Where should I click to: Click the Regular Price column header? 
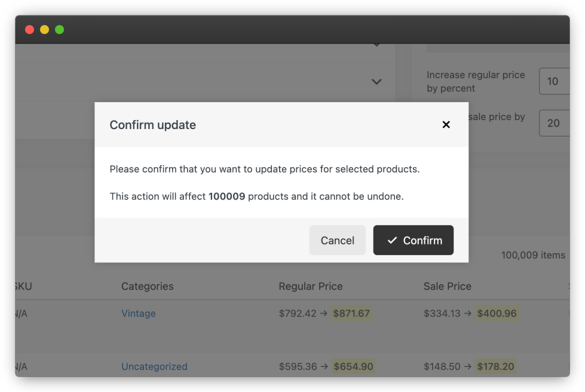click(311, 286)
